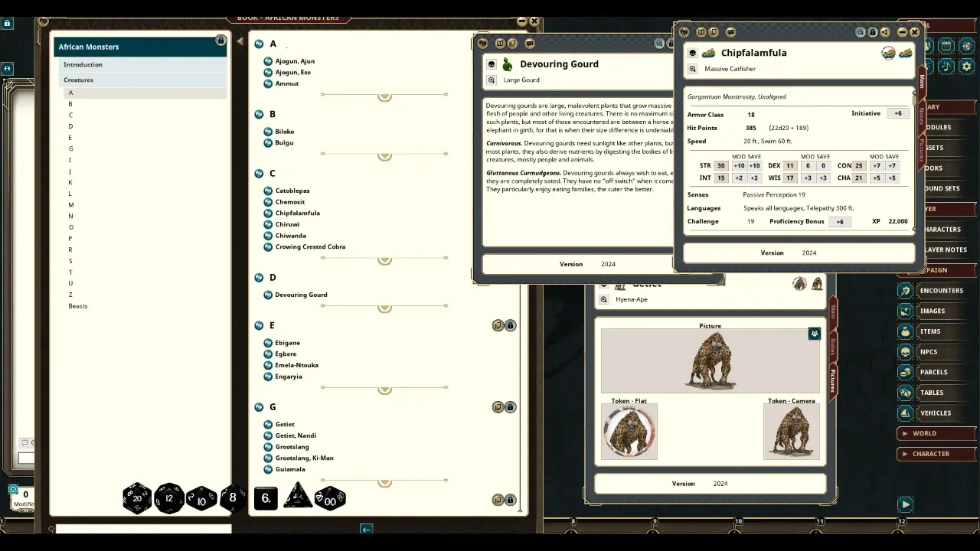Toggle lock icon beside section G
This screenshot has width=980, height=551.
(x=511, y=407)
